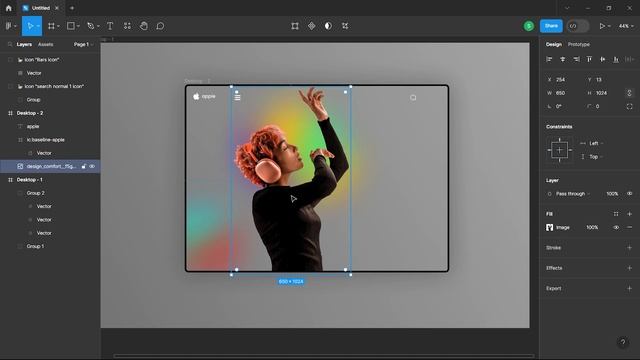
Task: Select the Untitled file tab
Action: [x=40, y=8]
